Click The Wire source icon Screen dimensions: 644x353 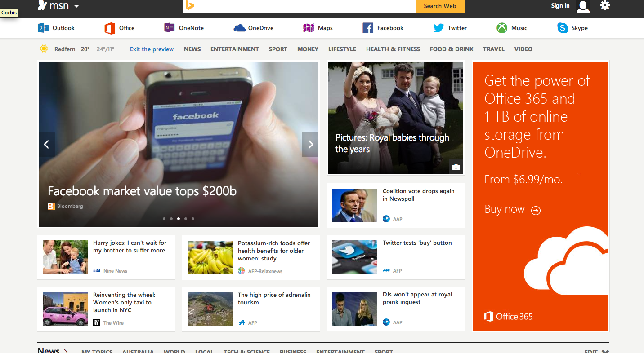(x=97, y=322)
